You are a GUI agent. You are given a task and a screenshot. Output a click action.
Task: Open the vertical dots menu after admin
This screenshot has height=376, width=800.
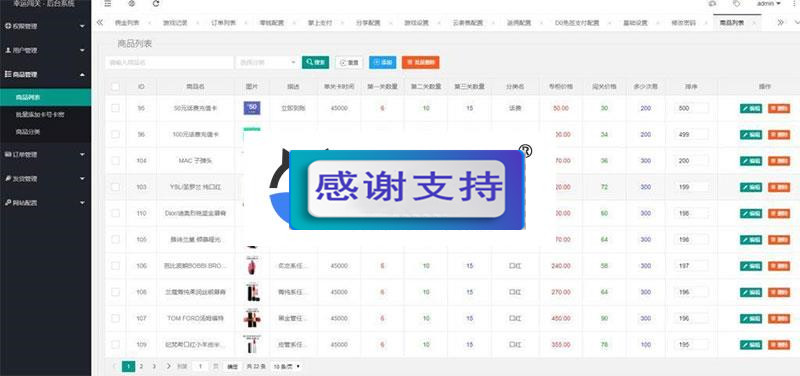point(793,4)
